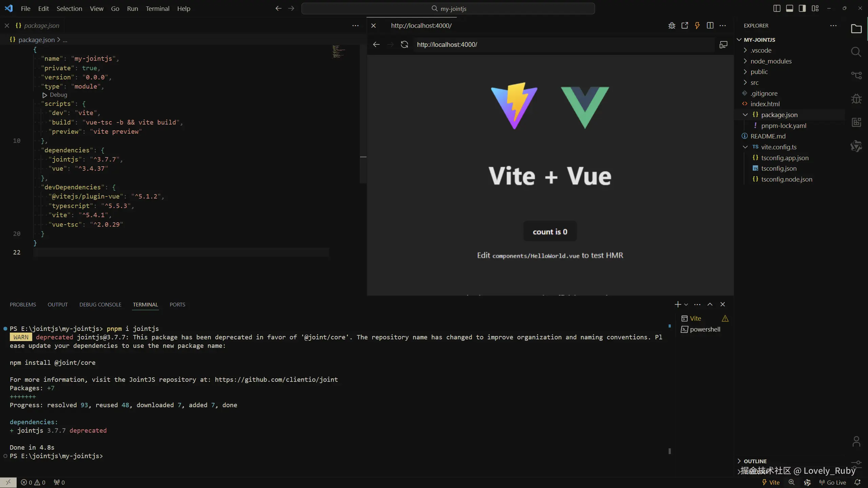Switch to the PROBLEMS panel tab

point(23,304)
